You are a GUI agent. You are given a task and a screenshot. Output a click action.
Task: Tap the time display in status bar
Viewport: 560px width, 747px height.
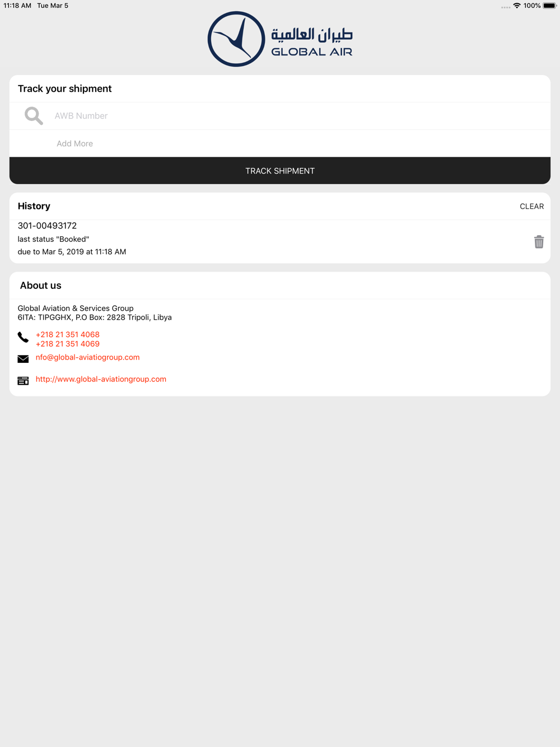click(17, 6)
